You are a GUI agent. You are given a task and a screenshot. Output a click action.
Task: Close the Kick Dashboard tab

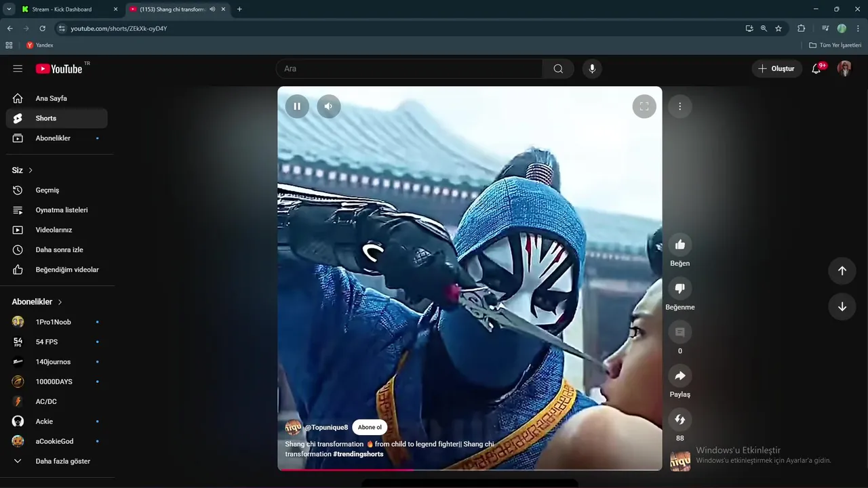[x=115, y=9]
